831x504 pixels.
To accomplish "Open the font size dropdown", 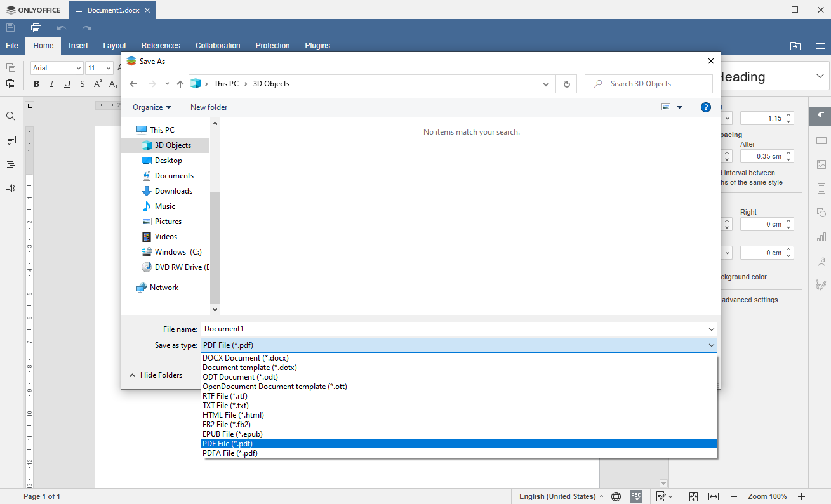I will 108,67.
